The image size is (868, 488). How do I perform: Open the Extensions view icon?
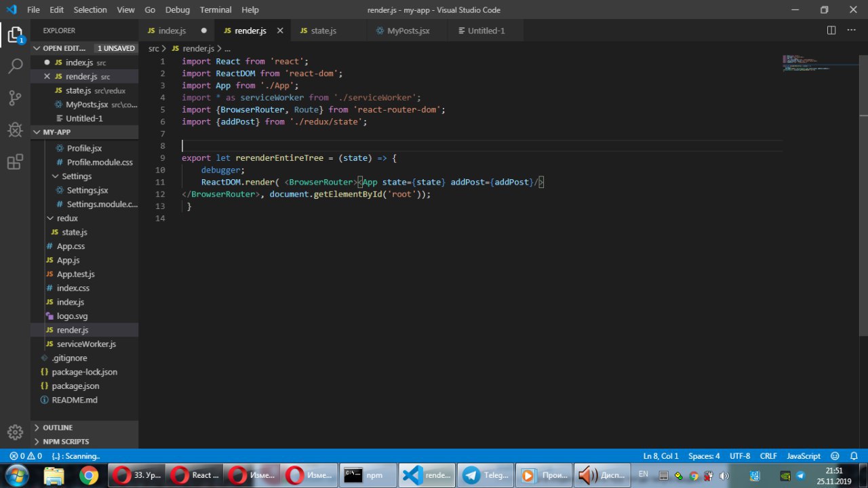click(15, 162)
